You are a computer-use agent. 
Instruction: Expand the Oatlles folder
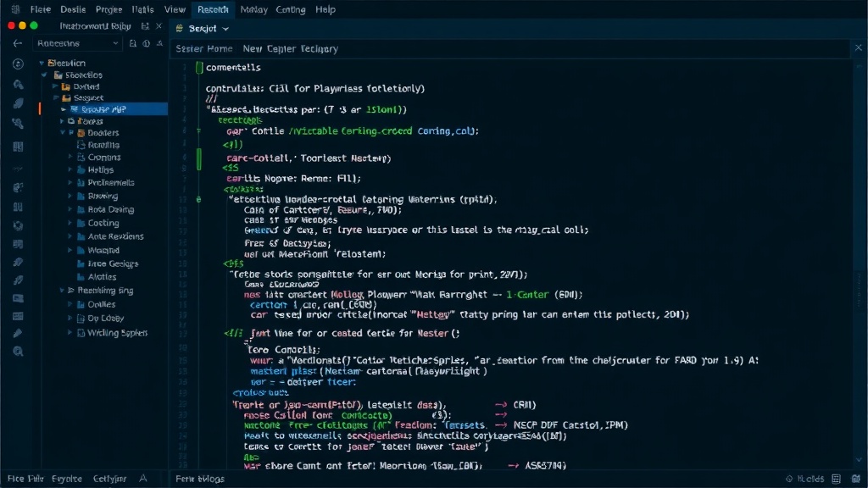coord(70,304)
